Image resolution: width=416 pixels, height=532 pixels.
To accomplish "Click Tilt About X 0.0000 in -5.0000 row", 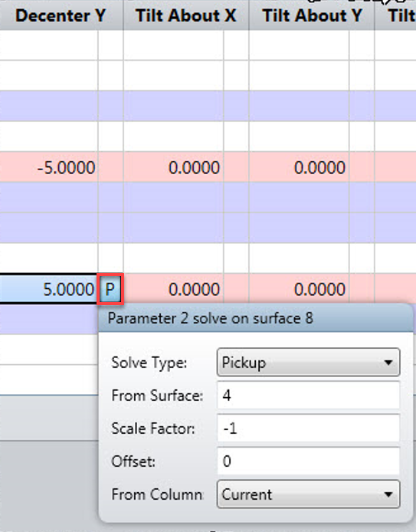I will tap(173, 167).
